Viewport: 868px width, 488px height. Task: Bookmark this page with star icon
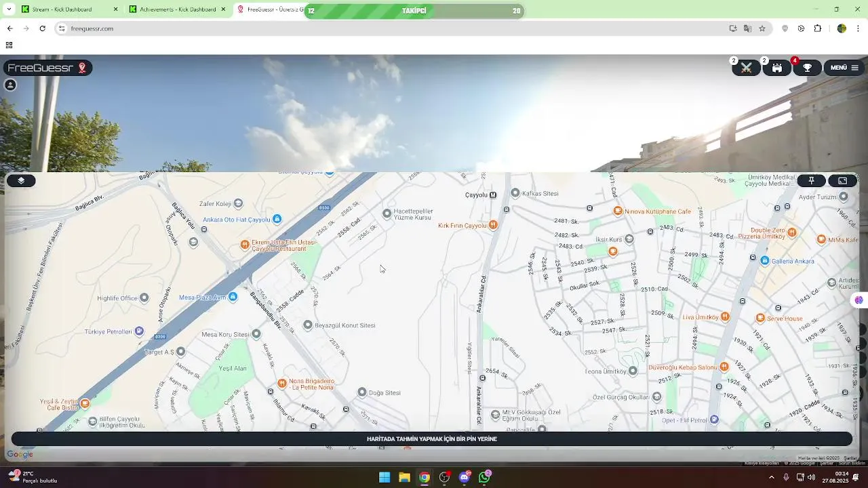762,28
